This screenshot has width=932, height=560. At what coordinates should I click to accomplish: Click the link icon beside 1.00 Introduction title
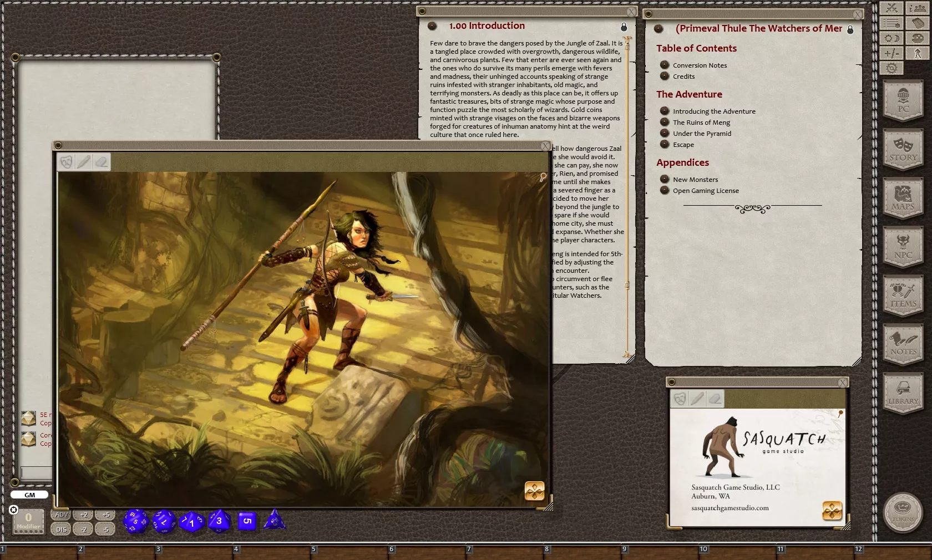point(433,26)
